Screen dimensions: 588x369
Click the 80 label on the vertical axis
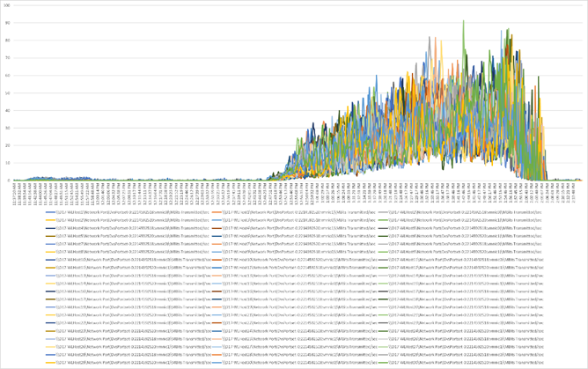click(x=7, y=41)
